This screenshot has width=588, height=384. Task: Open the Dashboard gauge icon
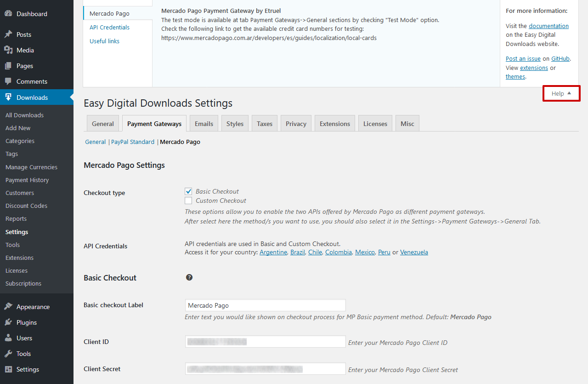click(8, 14)
